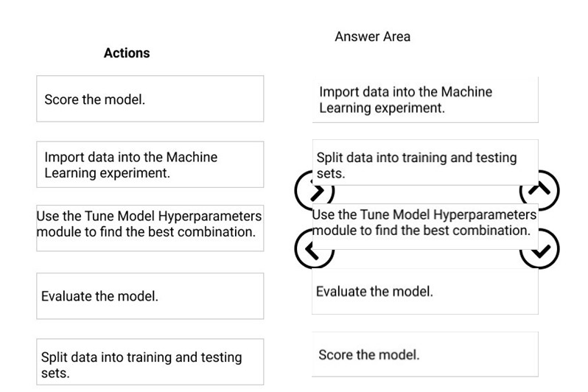Click the right arrow move-to-answer icon
Viewport: 588px width, 392px height.
pyautogui.click(x=314, y=191)
